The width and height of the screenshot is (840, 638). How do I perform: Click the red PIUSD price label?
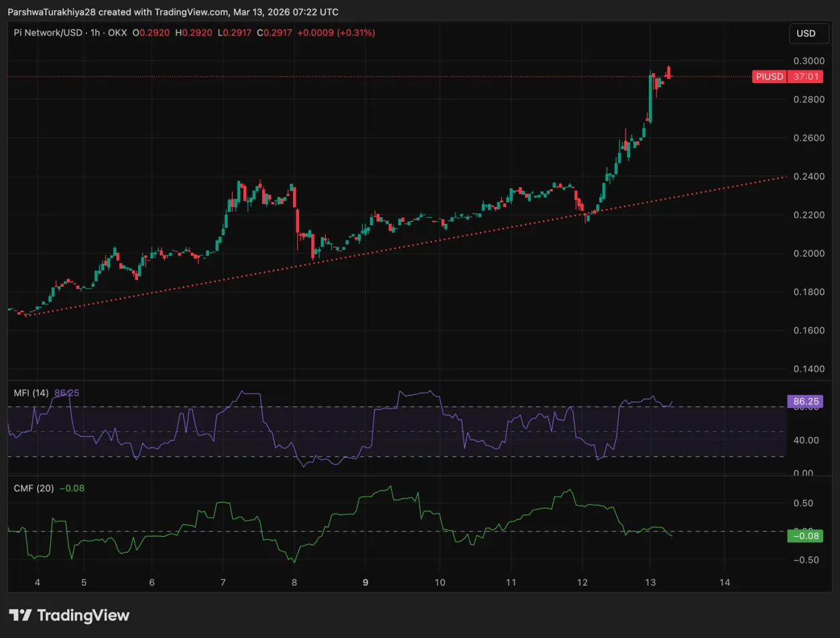(x=768, y=76)
